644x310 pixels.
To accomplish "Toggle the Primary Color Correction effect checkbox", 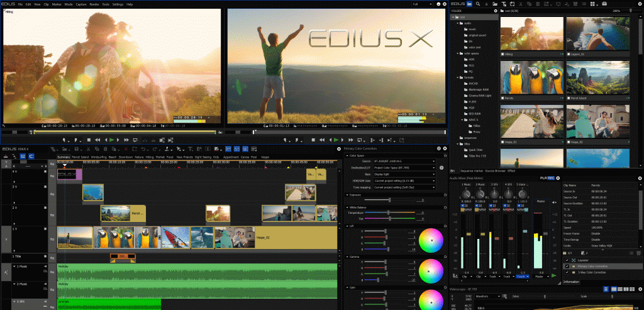I will point(566,265).
